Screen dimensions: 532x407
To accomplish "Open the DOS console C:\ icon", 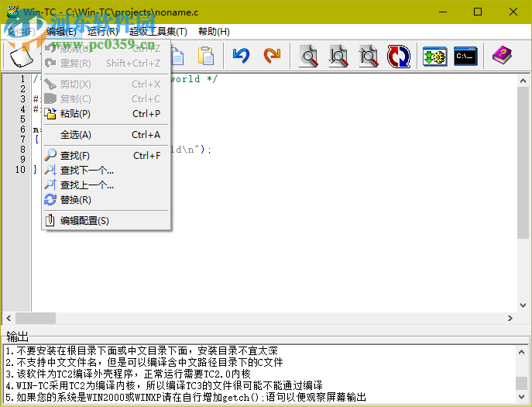I will point(465,56).
